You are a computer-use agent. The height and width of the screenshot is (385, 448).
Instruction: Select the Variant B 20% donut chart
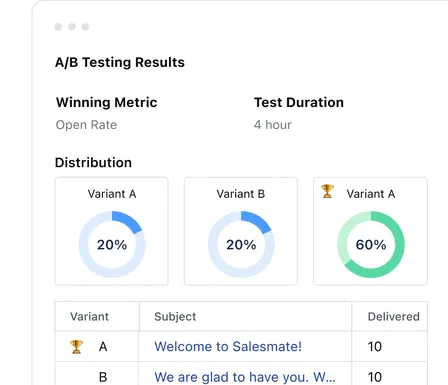[x=241, y=244]
